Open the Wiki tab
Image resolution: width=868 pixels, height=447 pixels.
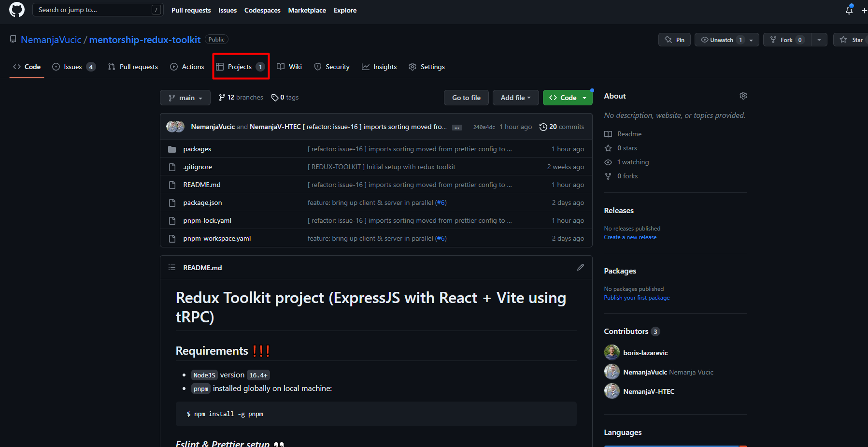click(x=289, y=67)
